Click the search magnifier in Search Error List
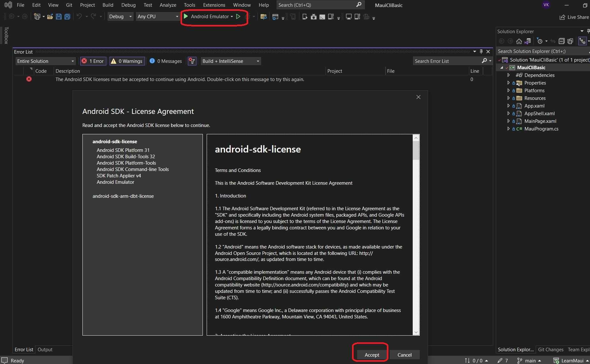Image resolution: width=590 pixels, height=364 pixels. (x=485, y=61)
